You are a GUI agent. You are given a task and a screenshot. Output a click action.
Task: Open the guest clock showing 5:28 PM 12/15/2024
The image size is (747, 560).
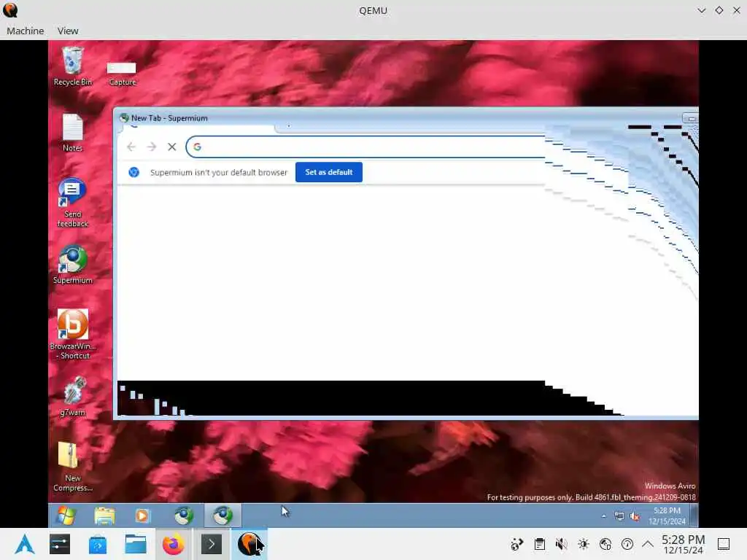point(667,516)
